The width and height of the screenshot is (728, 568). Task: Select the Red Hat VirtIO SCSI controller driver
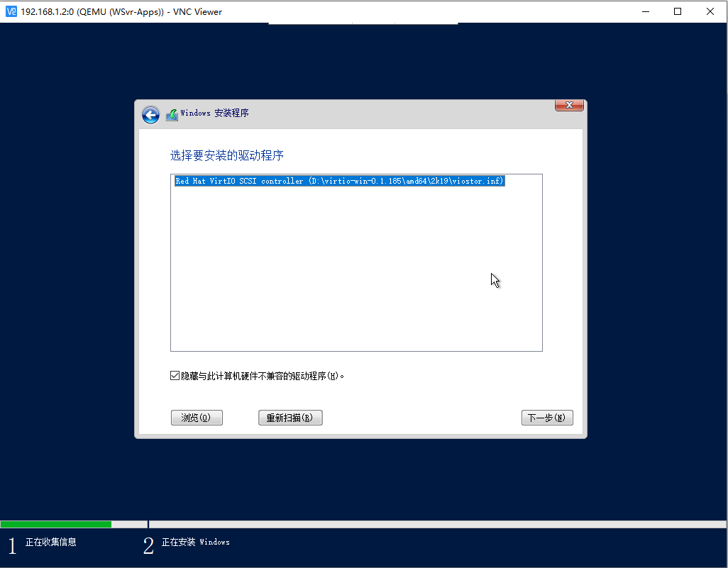click(x=339, y=181)
